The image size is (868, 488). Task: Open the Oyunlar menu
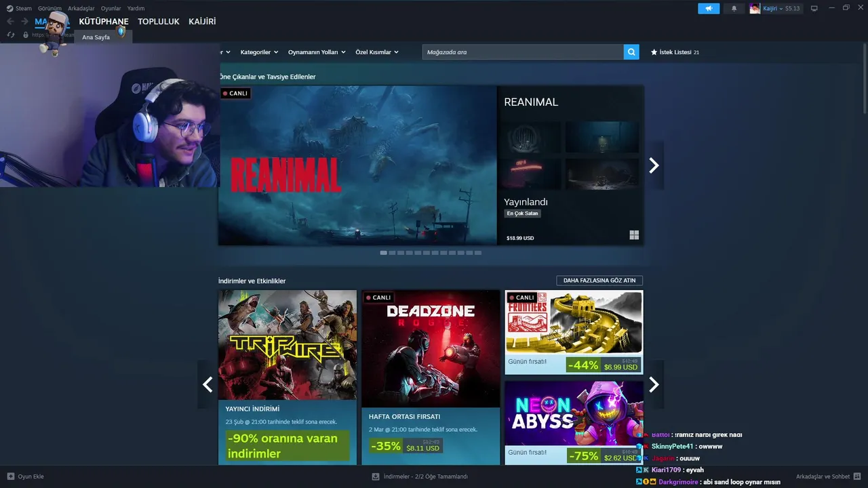click(x=111, y=8)
